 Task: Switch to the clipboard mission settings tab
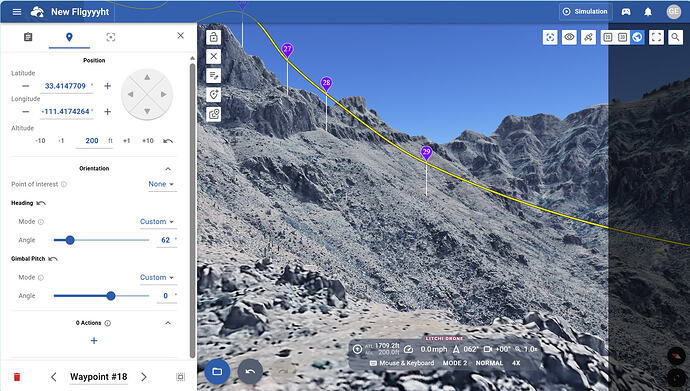(x=28, y=37)
